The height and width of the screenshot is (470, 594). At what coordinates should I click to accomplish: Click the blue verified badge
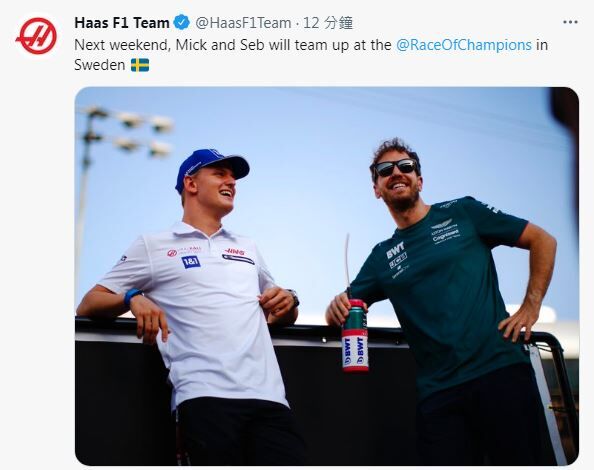(x=181, y=23)
